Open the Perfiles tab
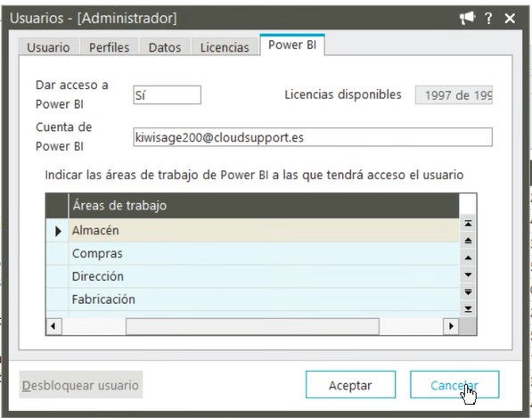 [x=109, y=47]
